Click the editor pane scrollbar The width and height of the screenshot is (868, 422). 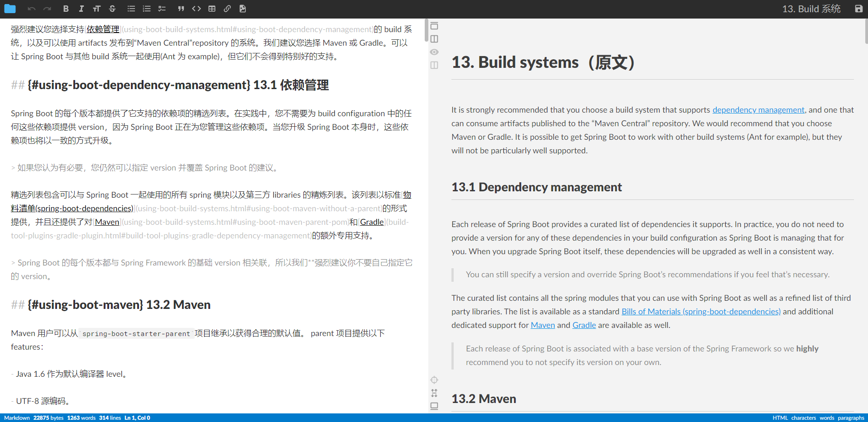pos(426,31)
